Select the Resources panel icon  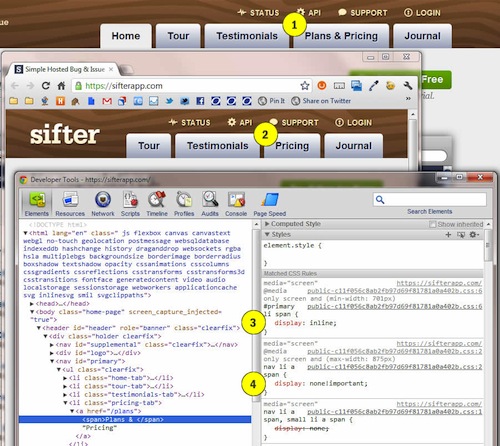tap(70, 204)
